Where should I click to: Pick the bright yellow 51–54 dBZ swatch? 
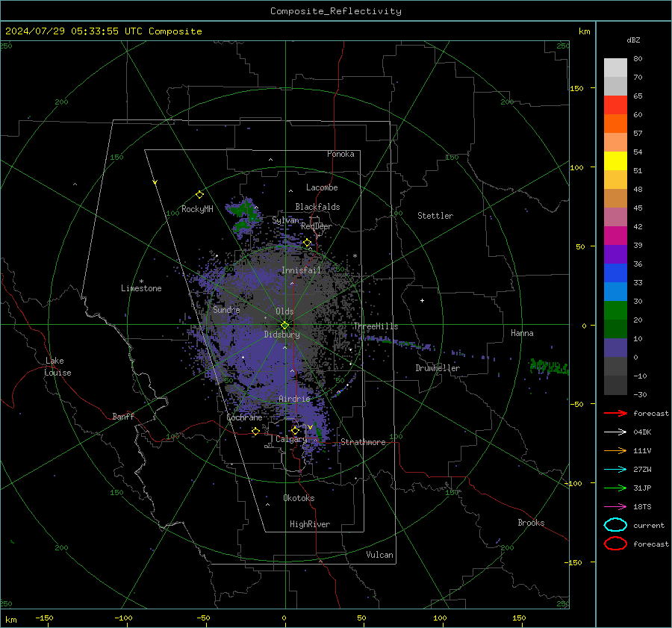tap(615, 161)
